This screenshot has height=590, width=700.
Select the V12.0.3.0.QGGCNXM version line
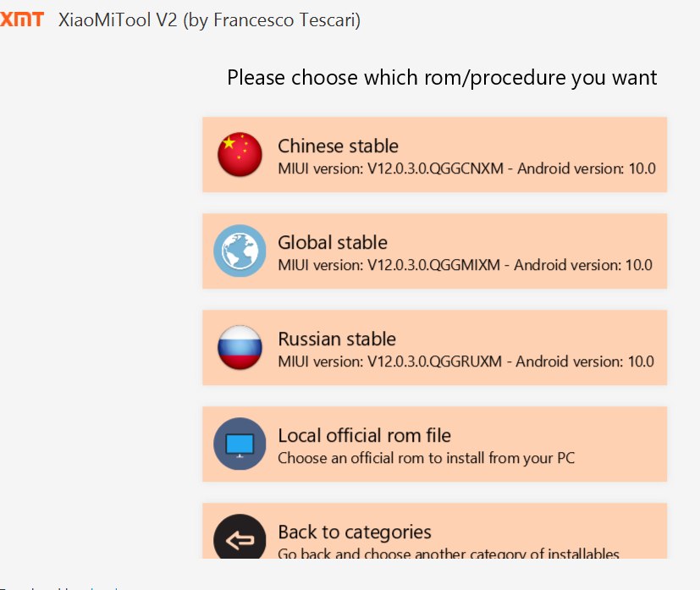(466, 168)
